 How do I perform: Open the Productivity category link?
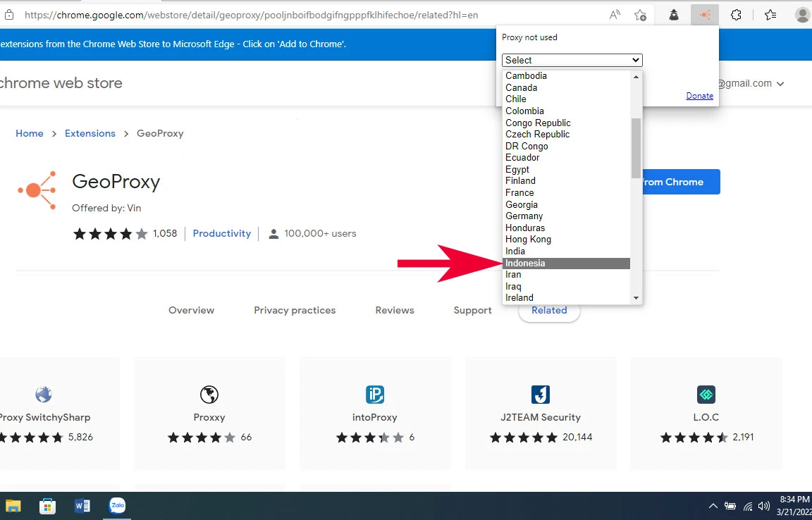tap(221, 233)
